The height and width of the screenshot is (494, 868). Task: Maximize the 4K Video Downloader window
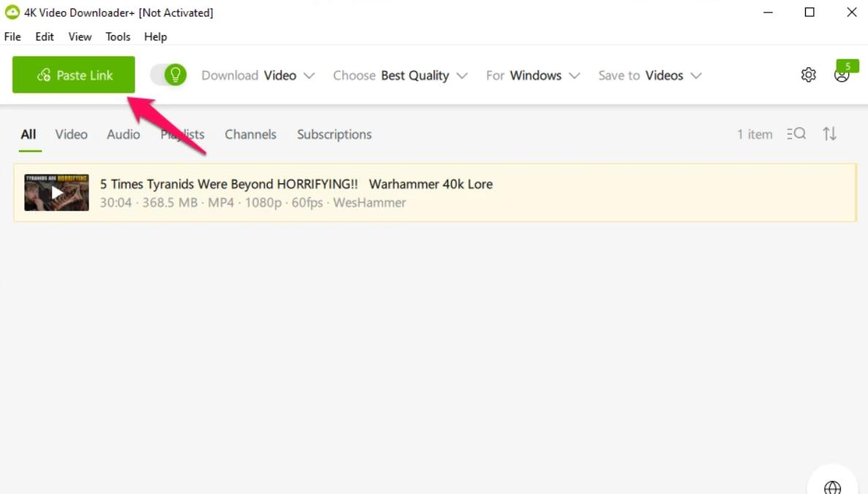[x=809, y=12]
